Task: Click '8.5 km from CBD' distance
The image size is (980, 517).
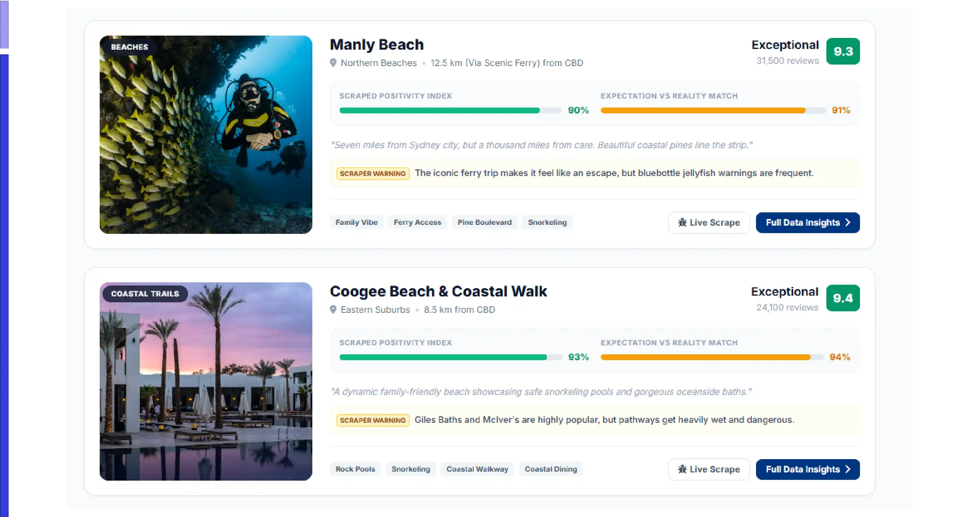Action: point(459,310)
